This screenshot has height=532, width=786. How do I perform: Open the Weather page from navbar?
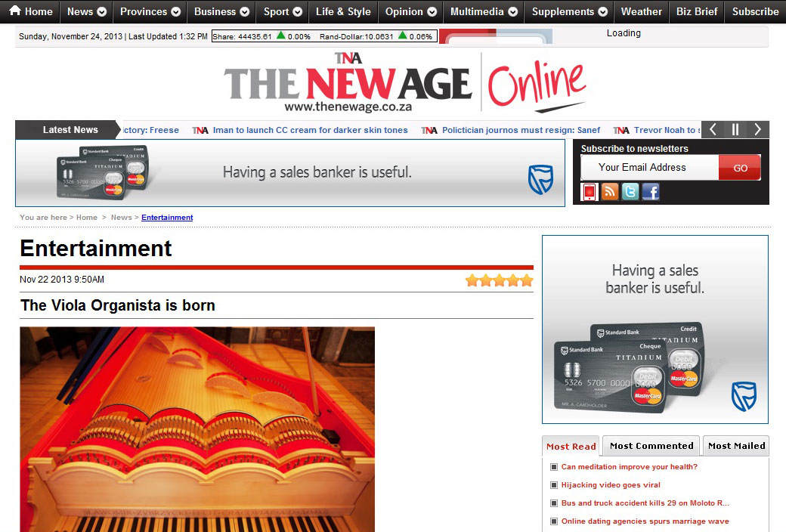click(x=641, y=11)
